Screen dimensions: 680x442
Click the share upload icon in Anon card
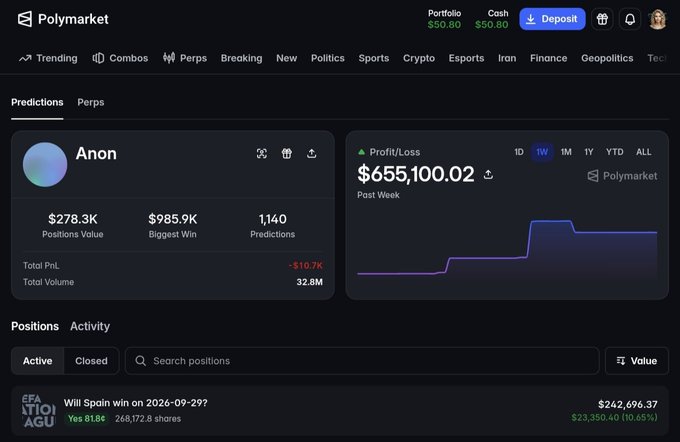click(x=311, y=154)
